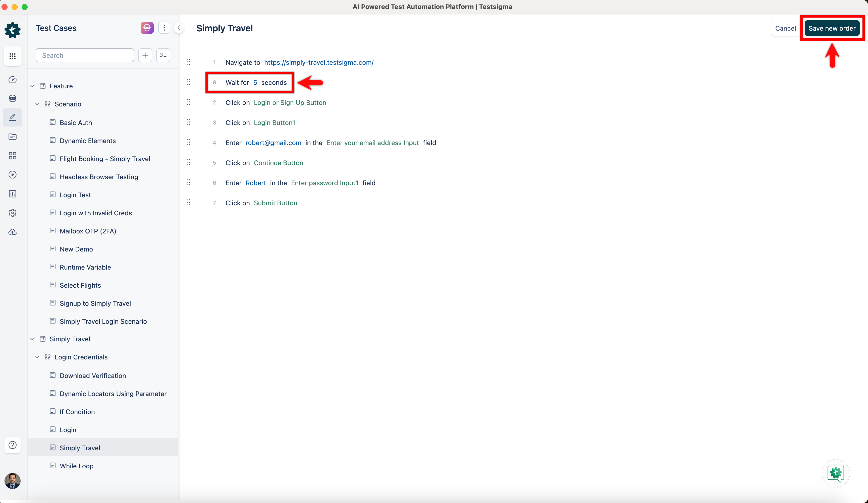This screenshot has width=868, height=503.
Task: Collapse the Test Cases side panel
Action: coord(179,28)
